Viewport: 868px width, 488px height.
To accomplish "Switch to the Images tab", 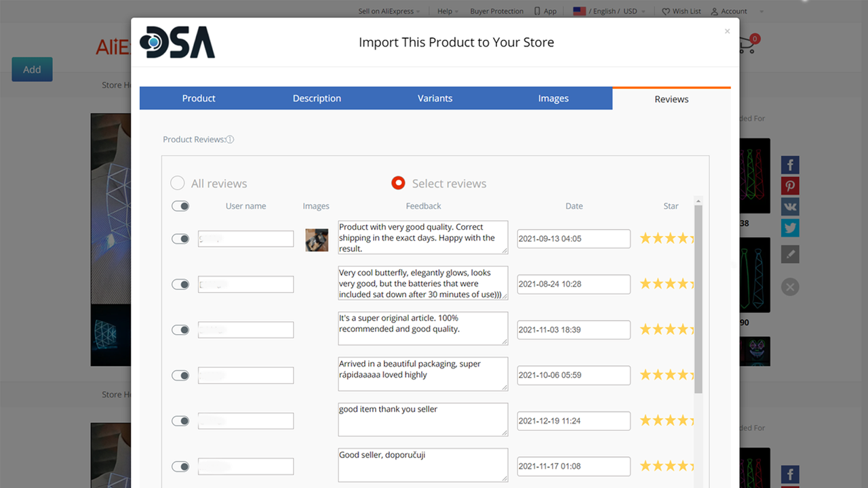I will tap(553, 98).
